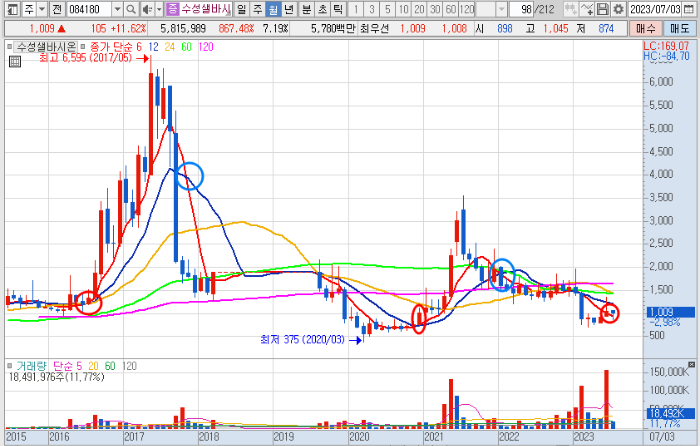Select the 60 interval button

[451, 9]
